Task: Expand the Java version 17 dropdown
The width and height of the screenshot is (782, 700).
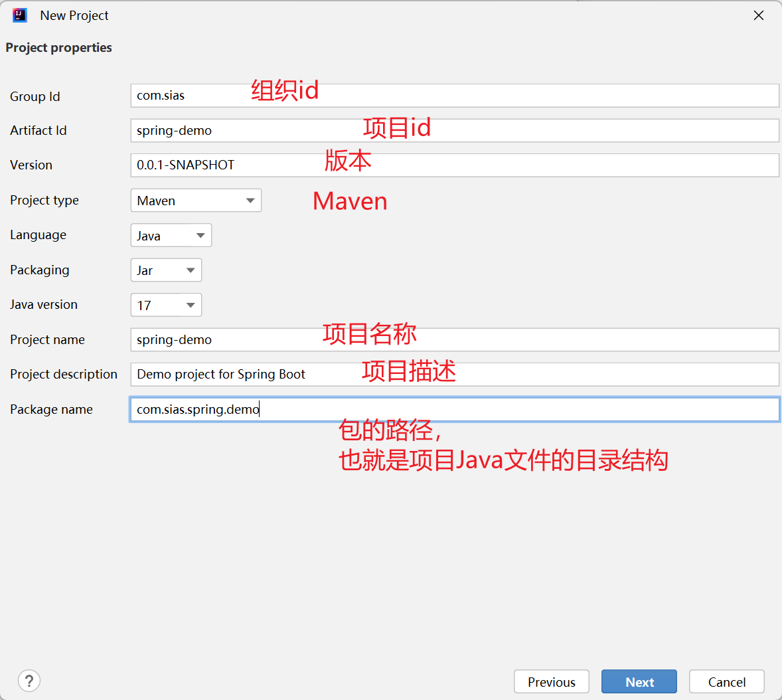Action: click(166, 305)
